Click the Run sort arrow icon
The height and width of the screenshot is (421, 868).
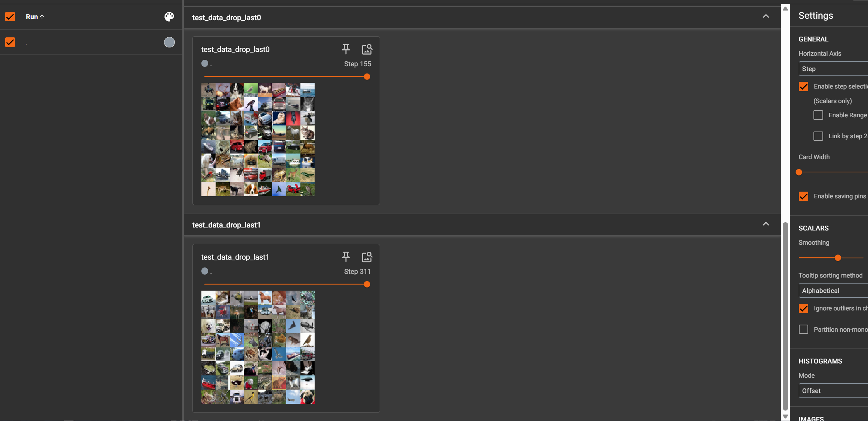[42, 17]
